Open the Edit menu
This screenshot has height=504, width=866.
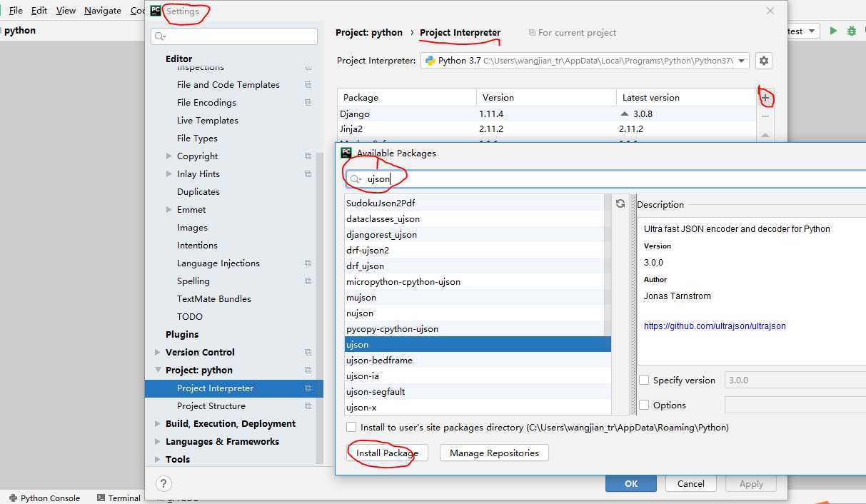click(39, 11)
